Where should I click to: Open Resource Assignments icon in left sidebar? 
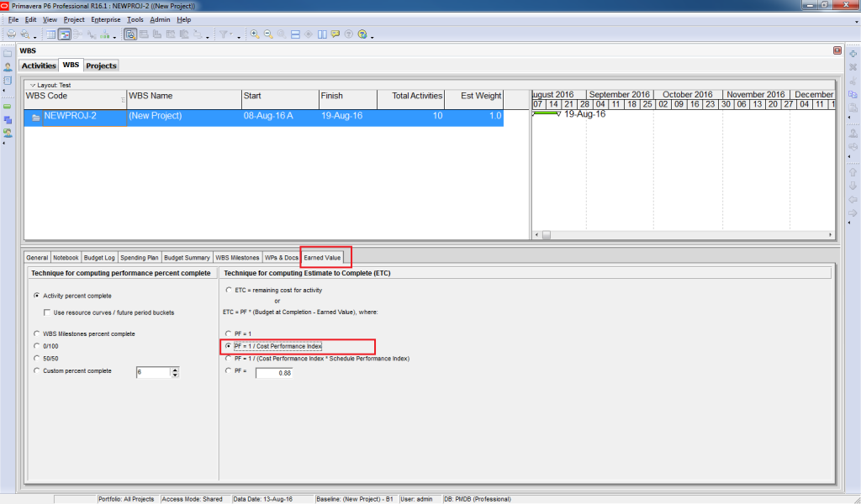[x=8, y=133]
